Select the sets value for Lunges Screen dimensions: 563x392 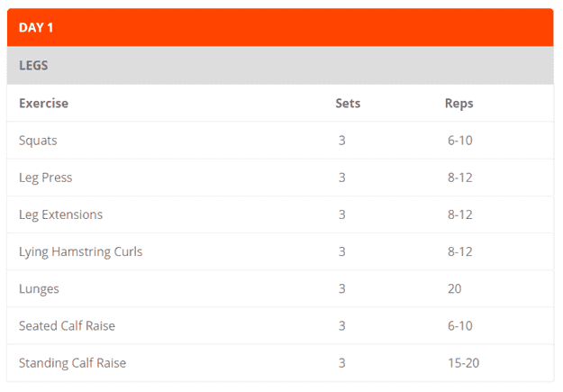pyautogui.click(x=342, y=288)
